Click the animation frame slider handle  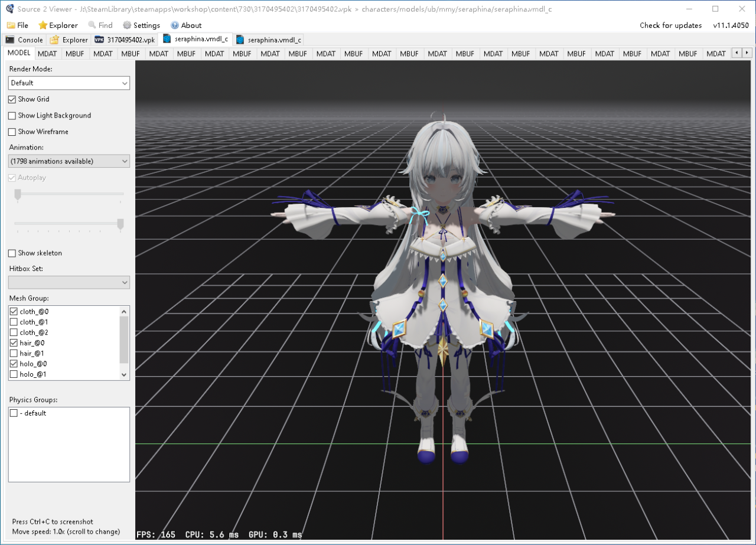click(x=18, y=195)
